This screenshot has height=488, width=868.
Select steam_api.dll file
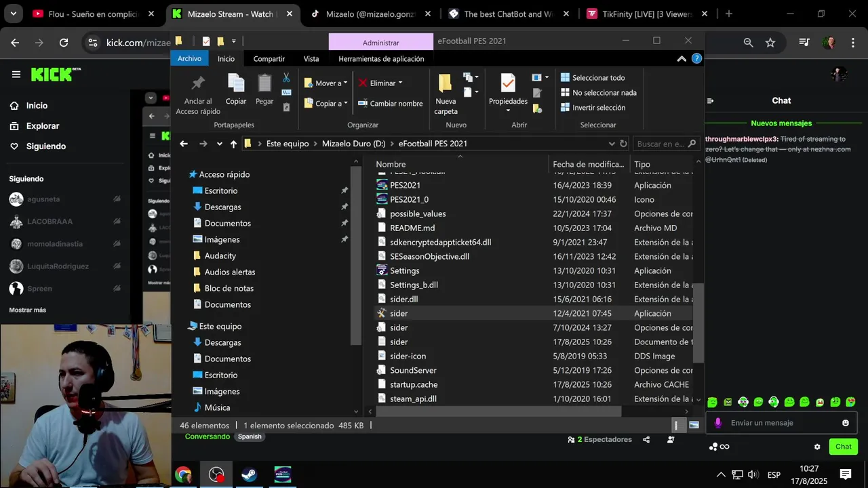(x=413, y=399)
